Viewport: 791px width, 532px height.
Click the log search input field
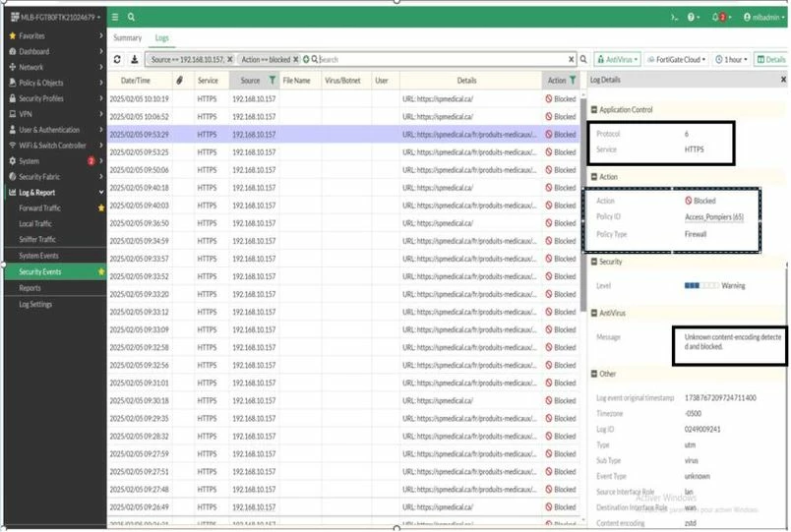(x=443, y=60)
